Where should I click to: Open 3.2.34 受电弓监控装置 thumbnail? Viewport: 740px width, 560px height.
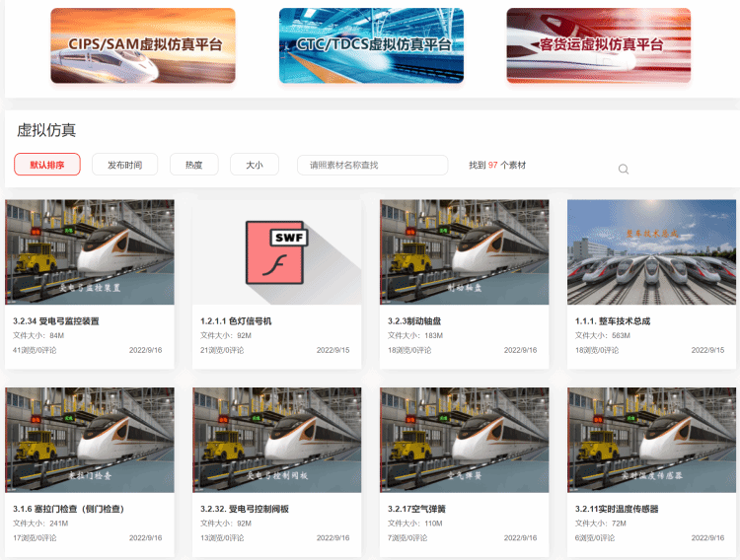90,252
